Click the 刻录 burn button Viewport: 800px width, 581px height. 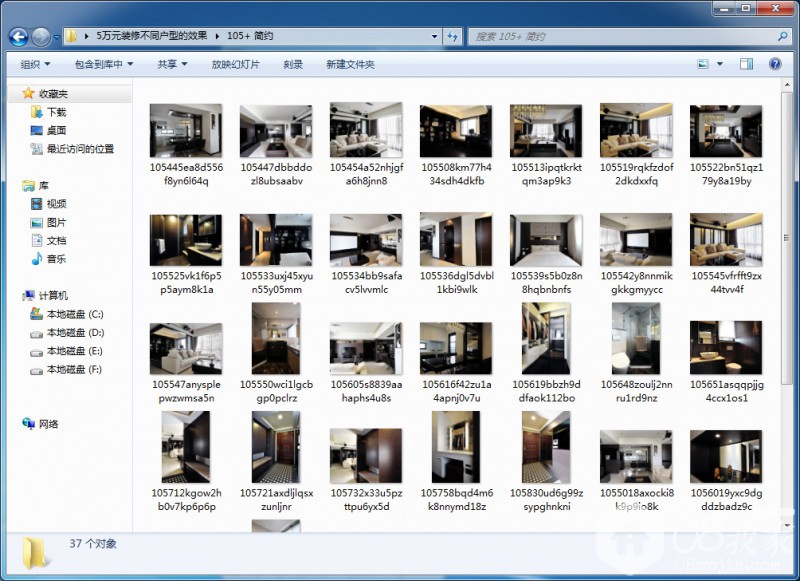(293, 64)
